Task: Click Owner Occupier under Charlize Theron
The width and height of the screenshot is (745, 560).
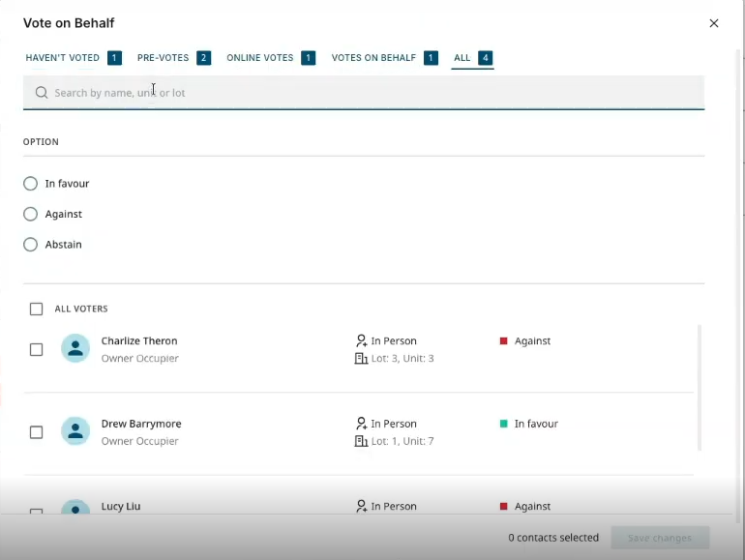Action: pos(139,358)
